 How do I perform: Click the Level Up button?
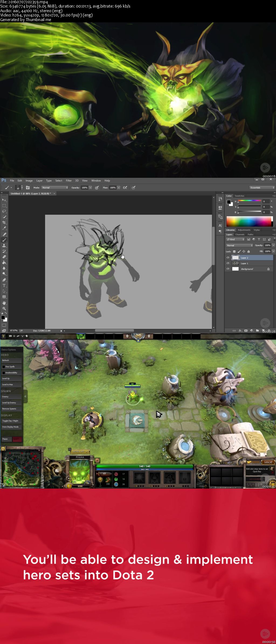click(x=11, y=379)
